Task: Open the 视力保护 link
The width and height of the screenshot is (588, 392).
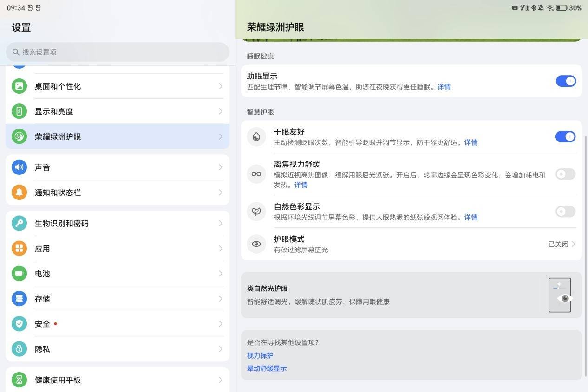Action: pos(260,355)
